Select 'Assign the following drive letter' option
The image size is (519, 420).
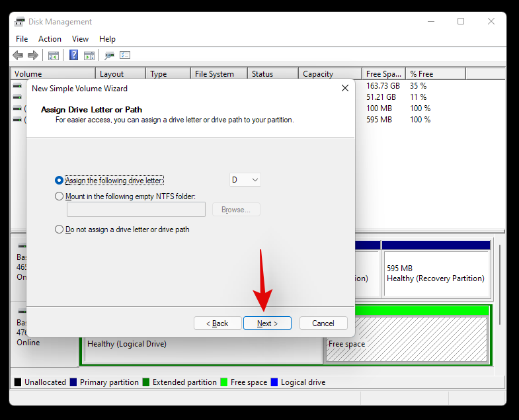tap(60, 180)
